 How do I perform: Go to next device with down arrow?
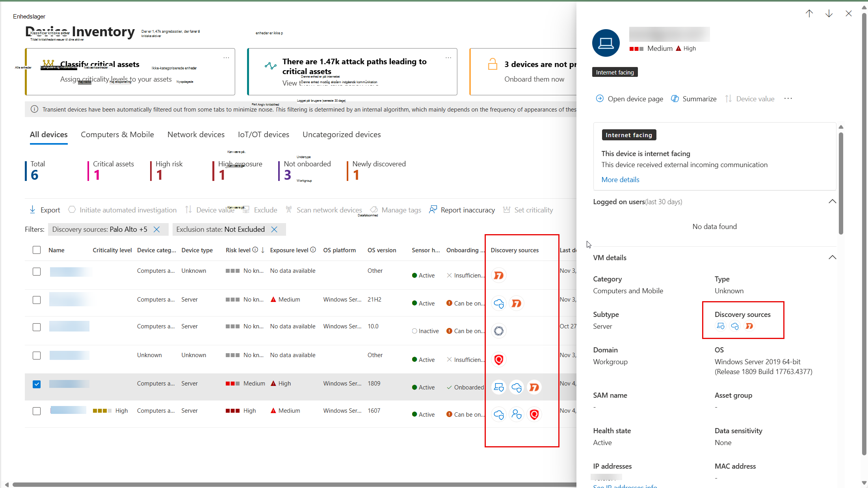click(829, 14)
